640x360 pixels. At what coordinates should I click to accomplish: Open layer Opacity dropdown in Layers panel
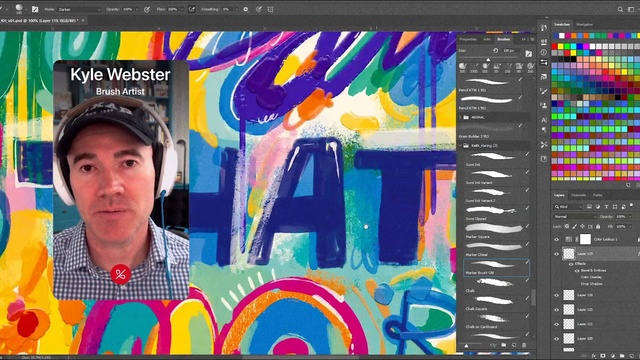[x=631, y=217]
